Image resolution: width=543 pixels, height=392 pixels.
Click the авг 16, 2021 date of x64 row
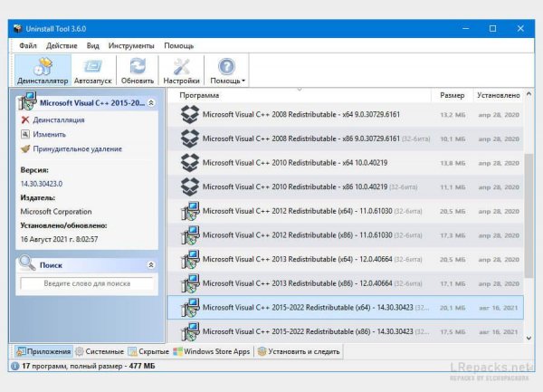[x=499, y=308]
